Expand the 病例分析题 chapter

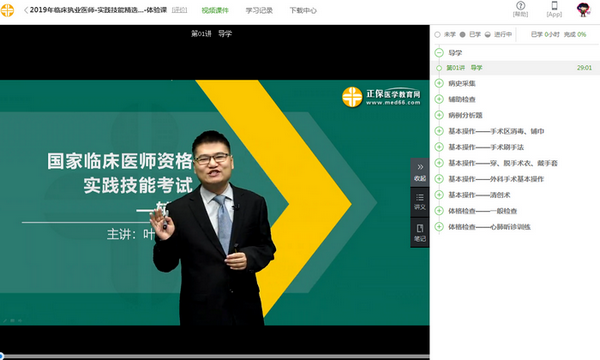(x=439, y=115)
